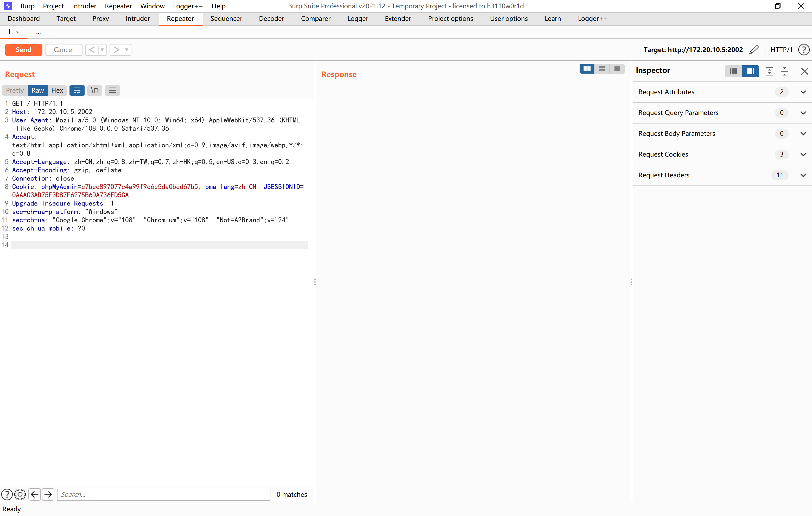Screen dimensions: 812x516
Task: Switch request view to Hex
Action: pos(57,90)
